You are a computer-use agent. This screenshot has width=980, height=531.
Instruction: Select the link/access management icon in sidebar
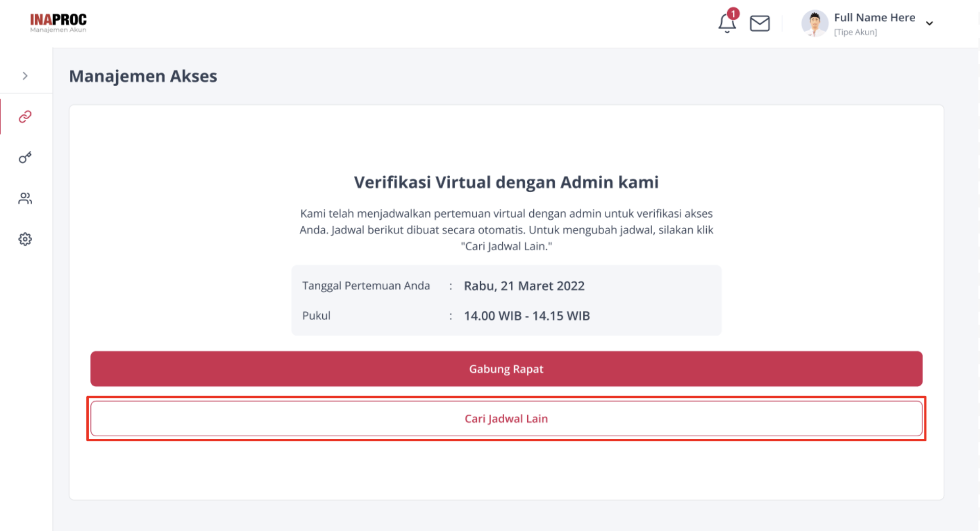24,117
